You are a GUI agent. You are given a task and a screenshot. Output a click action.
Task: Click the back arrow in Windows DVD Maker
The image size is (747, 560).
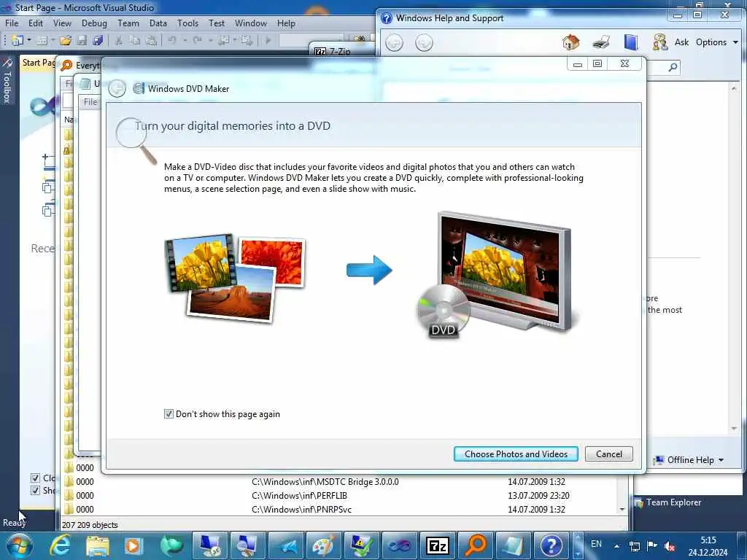117,88
